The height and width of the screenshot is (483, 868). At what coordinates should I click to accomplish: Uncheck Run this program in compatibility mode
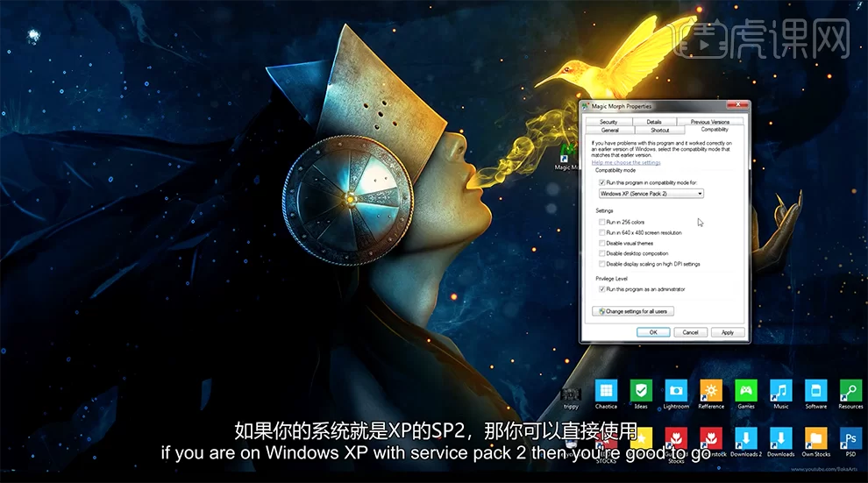coord(601,182)
